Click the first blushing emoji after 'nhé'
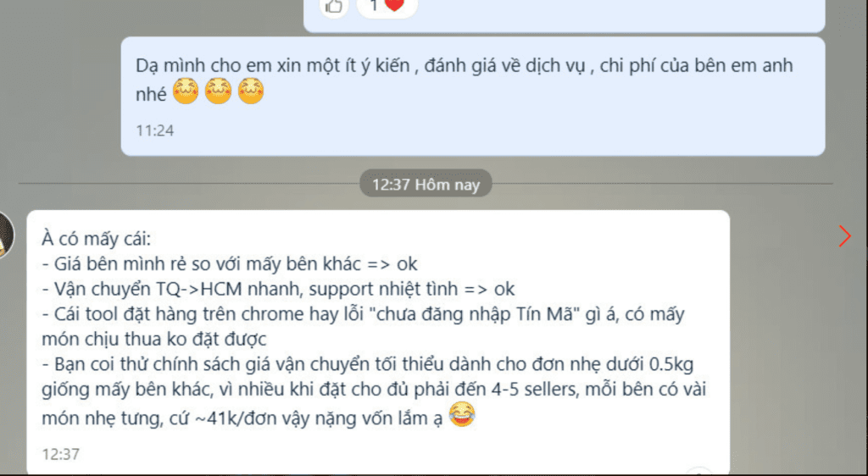The height and width of the screenshot is (476, 868). tap(186, 91)
